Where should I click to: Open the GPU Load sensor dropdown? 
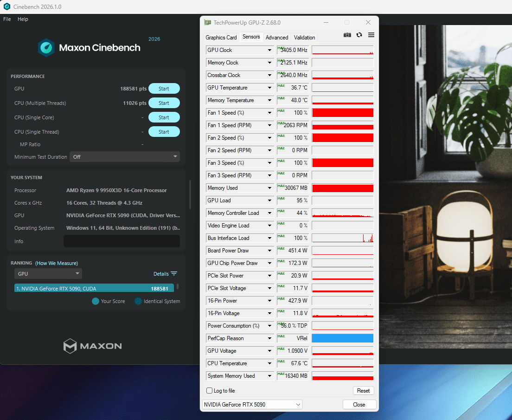point(270,200)
